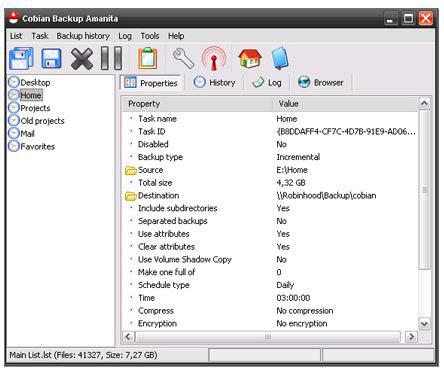Click the Cobian mushroom title bar icon

(13, 18)
